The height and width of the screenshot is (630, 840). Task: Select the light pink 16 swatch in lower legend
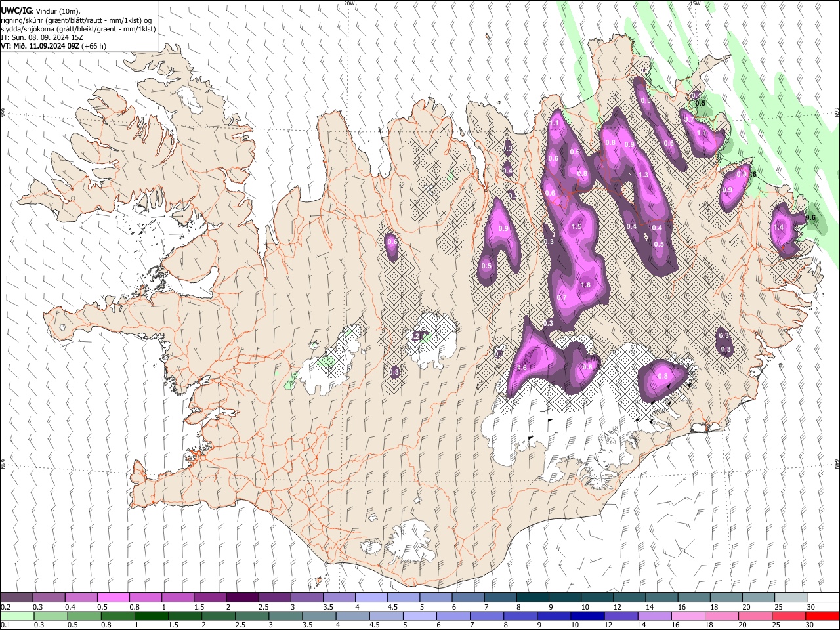pos(687,616)
